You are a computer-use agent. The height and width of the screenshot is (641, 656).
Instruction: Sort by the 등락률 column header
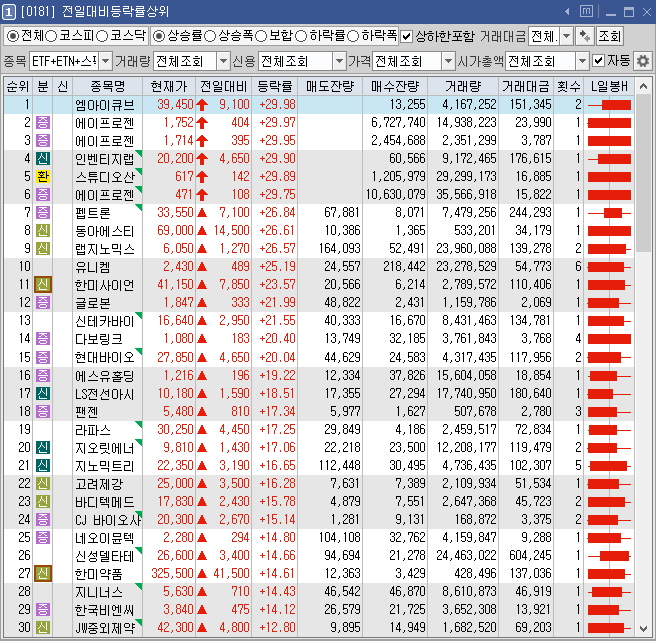point(274,86)
